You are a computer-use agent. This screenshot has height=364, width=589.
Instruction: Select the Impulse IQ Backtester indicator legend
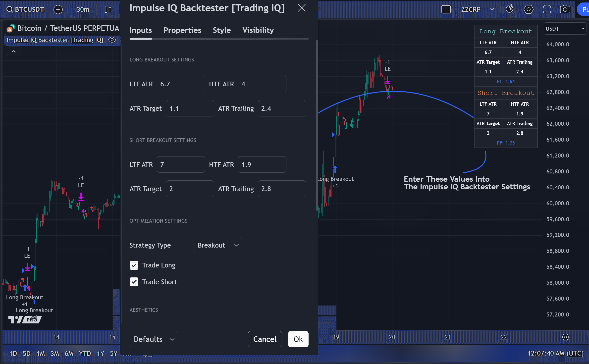pos(55,40)
